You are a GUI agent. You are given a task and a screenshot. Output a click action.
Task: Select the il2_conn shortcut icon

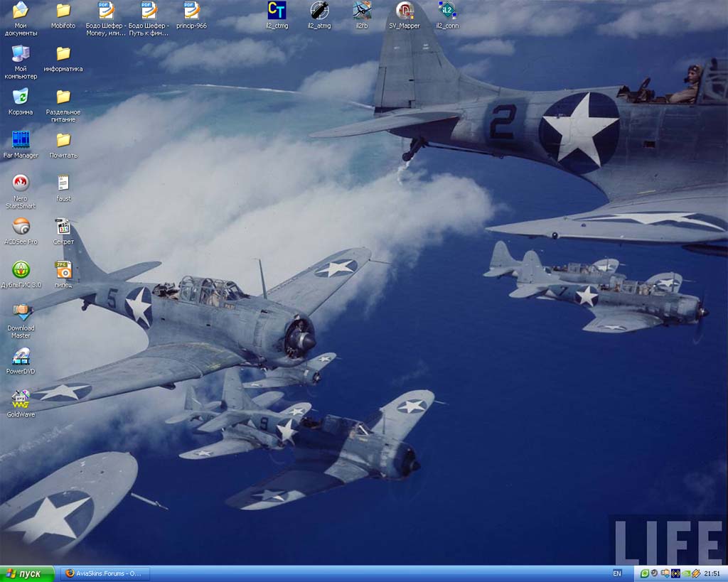tap(447, 11)
